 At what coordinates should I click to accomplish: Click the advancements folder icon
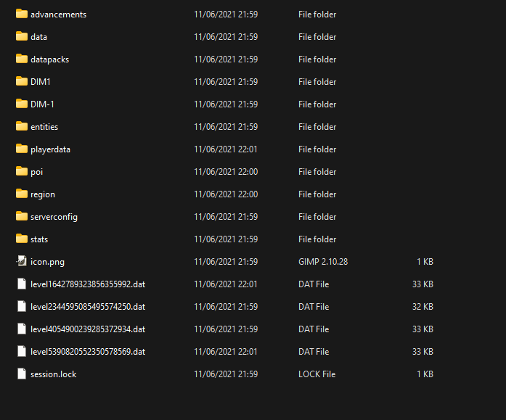pos(21,15)
